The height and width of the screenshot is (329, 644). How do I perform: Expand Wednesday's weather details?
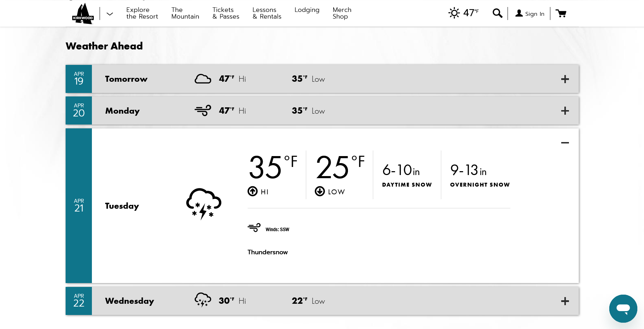pos(565,301)
